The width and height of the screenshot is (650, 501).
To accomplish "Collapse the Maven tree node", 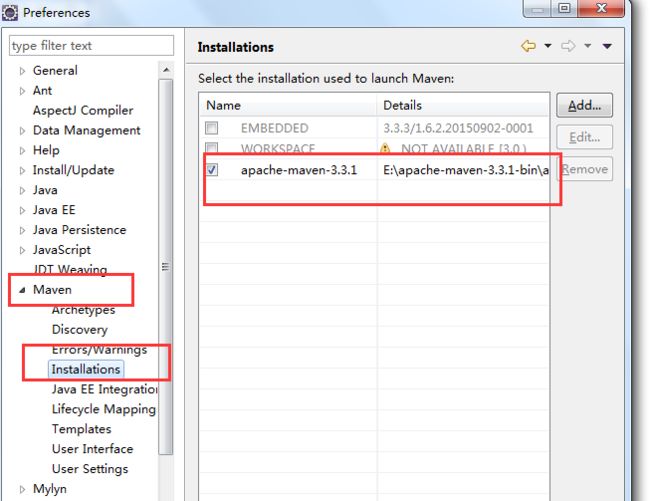I will [x=22, y=290].
